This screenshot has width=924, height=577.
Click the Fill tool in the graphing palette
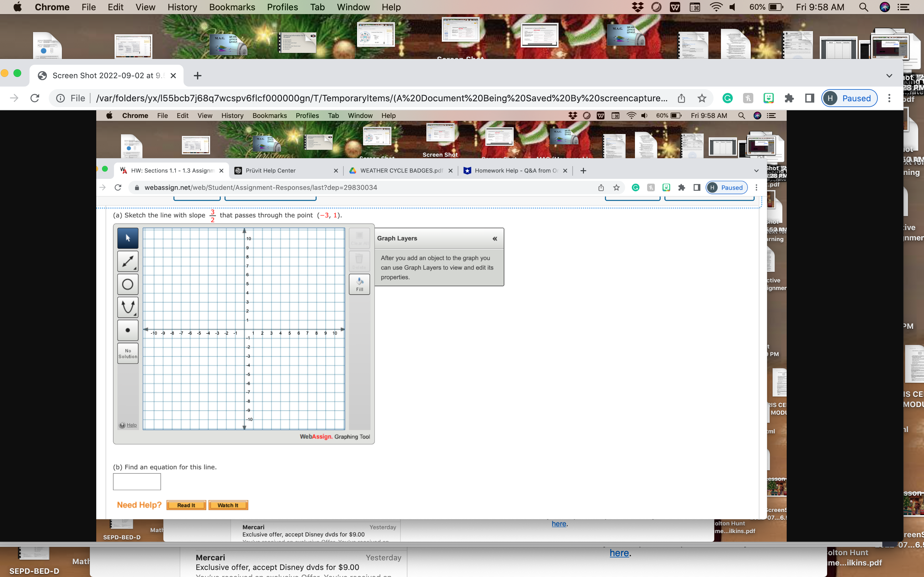359,284
